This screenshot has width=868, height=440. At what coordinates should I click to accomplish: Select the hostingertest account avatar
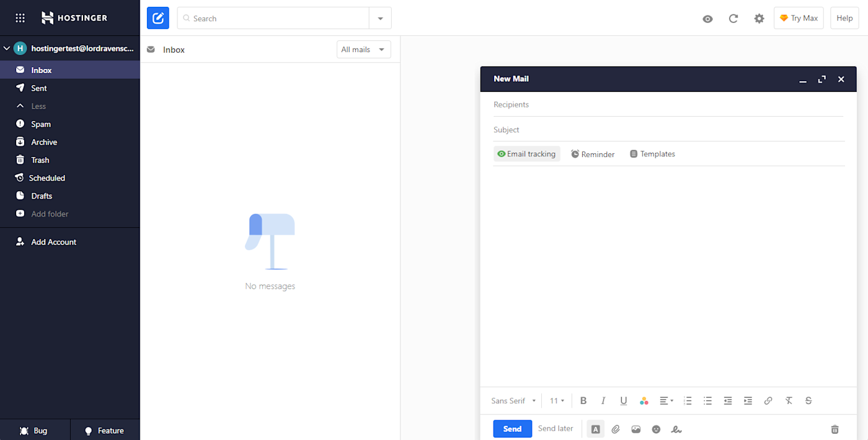coord(20,48)
